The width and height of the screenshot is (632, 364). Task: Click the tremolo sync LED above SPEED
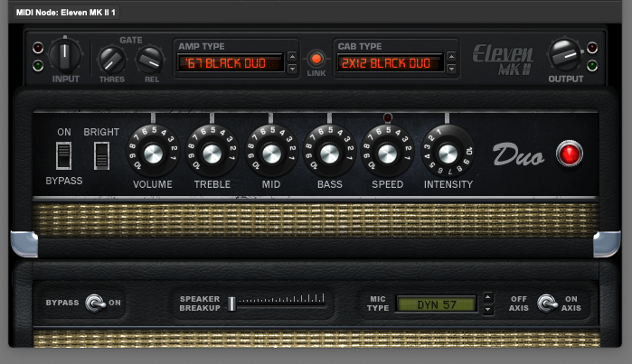pos(388,117)
